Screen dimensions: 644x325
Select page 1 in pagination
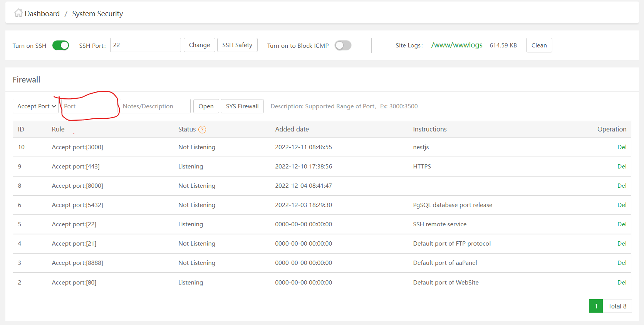596,306
